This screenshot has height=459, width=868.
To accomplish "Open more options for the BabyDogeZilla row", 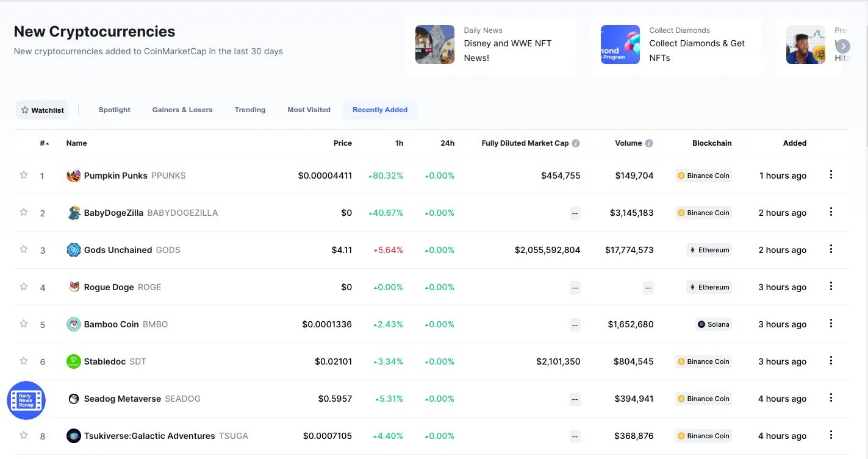I will 831,212.
